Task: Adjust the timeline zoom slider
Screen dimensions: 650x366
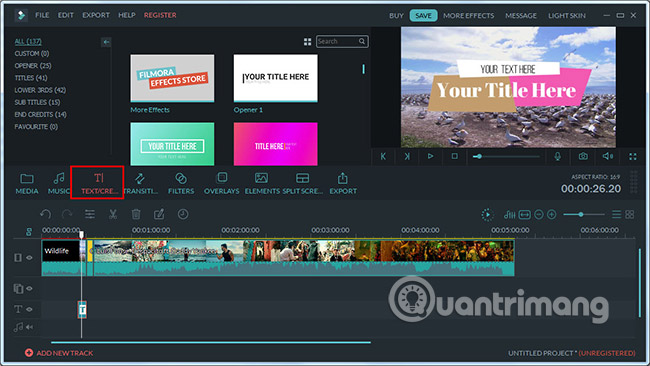Action: [x=583, y=215]
